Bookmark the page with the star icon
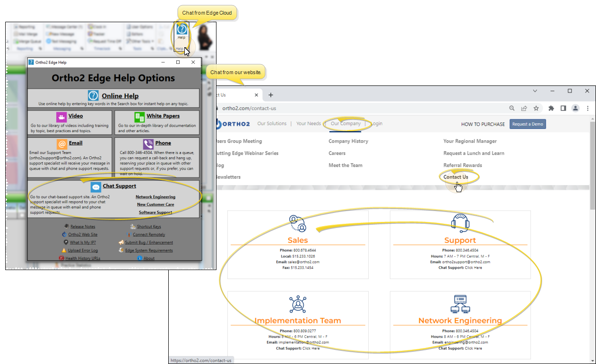 pos(536,108)
